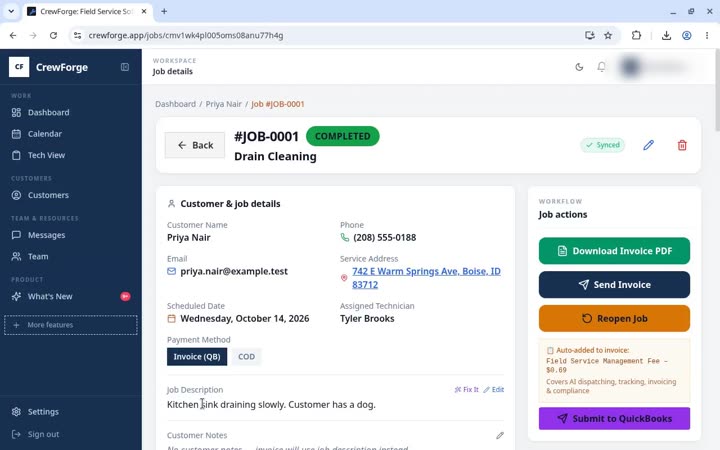This screenshot has width=720, height=450.
Task: Select the Invoice (QB) payment method
Action: [197, 357]
